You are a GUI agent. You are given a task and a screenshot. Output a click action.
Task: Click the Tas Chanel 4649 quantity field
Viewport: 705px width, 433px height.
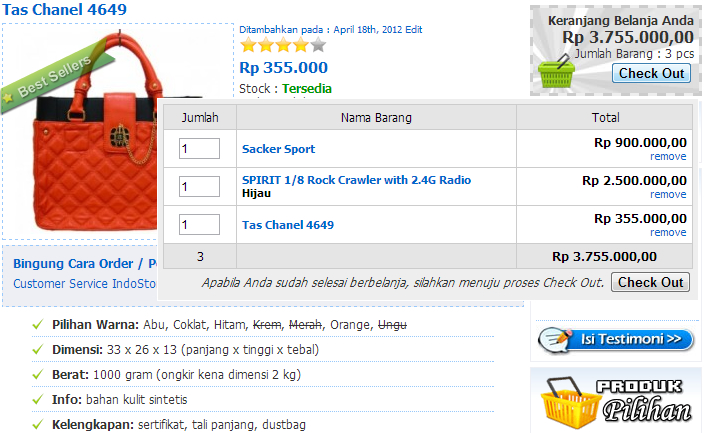[200, 224]
